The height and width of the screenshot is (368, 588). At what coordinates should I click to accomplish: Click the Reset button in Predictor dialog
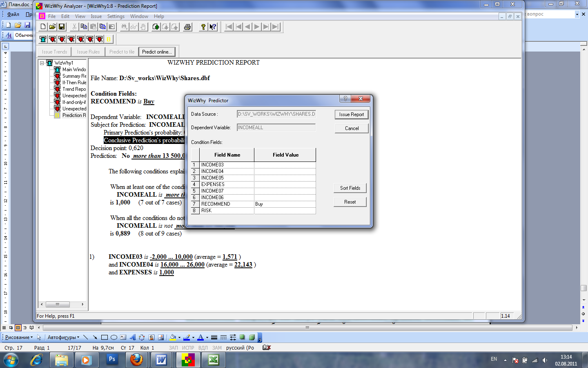(350, 202)
